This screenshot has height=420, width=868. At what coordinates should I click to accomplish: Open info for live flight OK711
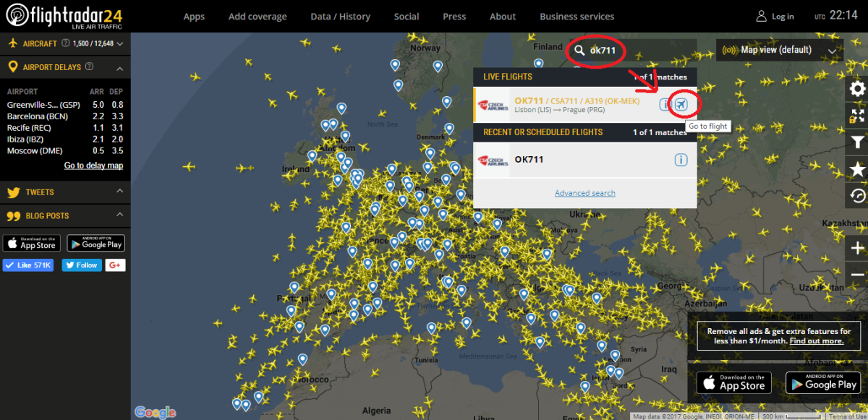coord(665,105)
